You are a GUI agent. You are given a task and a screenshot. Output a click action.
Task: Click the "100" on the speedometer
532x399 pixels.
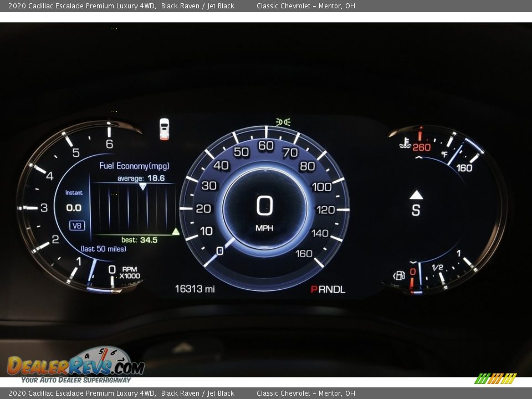[321, 187]
